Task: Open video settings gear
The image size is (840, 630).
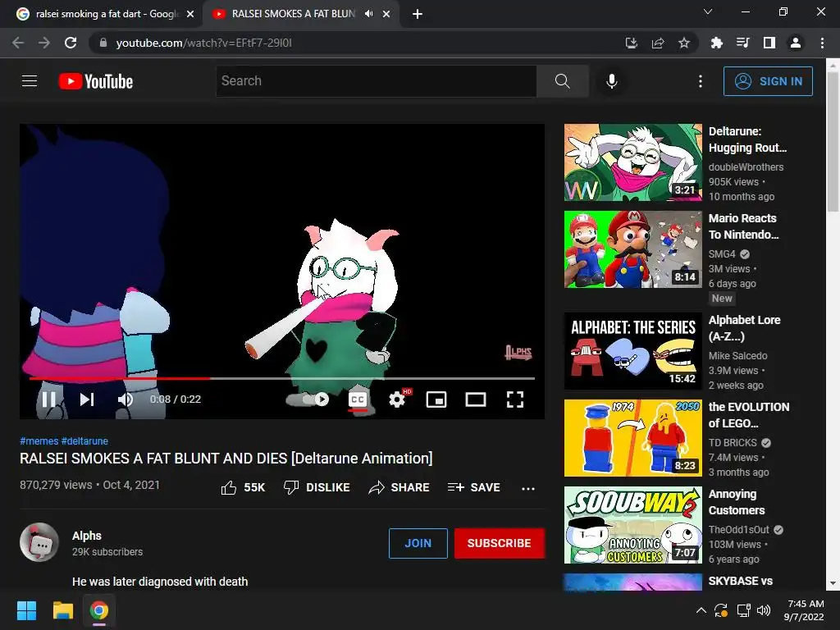Action: 398,399
